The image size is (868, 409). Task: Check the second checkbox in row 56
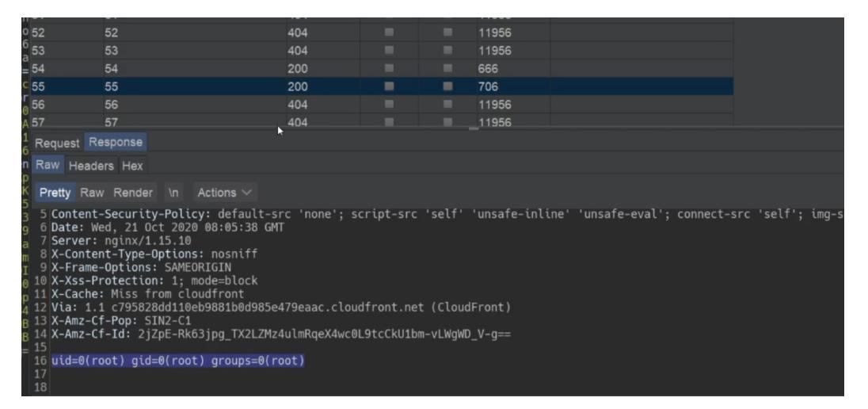[x=447, y=102]
